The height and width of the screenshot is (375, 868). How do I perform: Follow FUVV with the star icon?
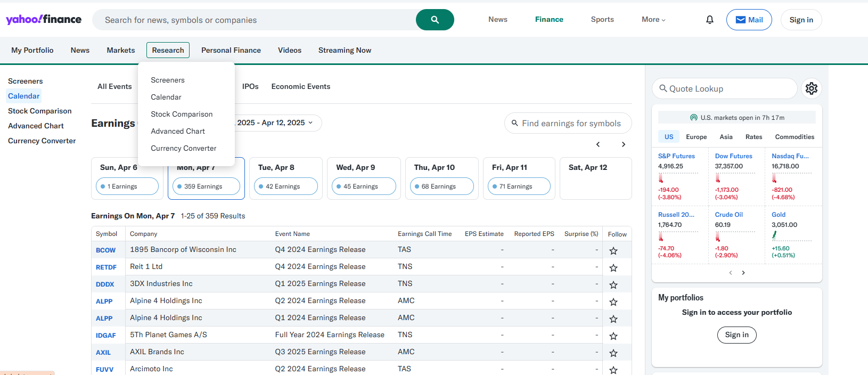point(613,370)
